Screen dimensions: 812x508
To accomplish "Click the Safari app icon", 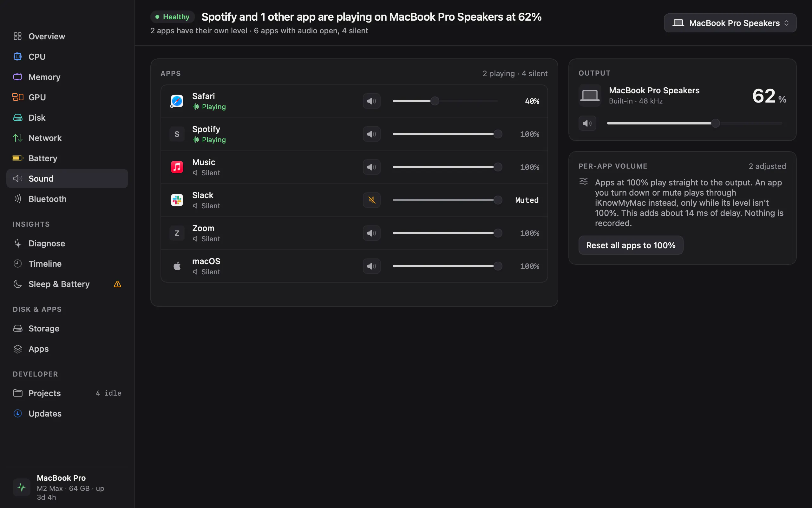I will pos(177,101).
